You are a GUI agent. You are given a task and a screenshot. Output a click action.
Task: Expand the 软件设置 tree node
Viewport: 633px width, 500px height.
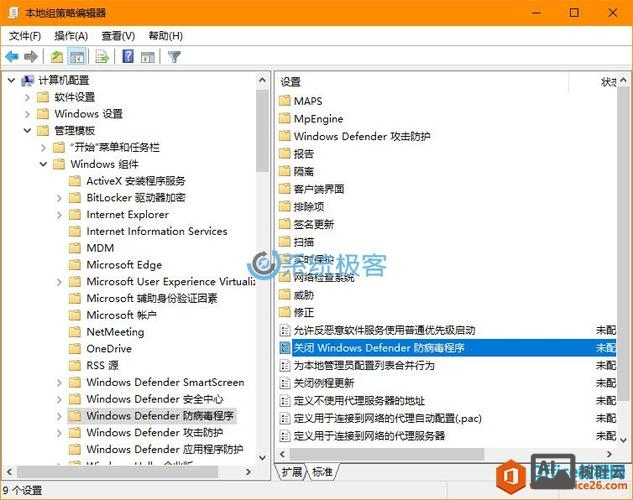click(x=27, y=97)
